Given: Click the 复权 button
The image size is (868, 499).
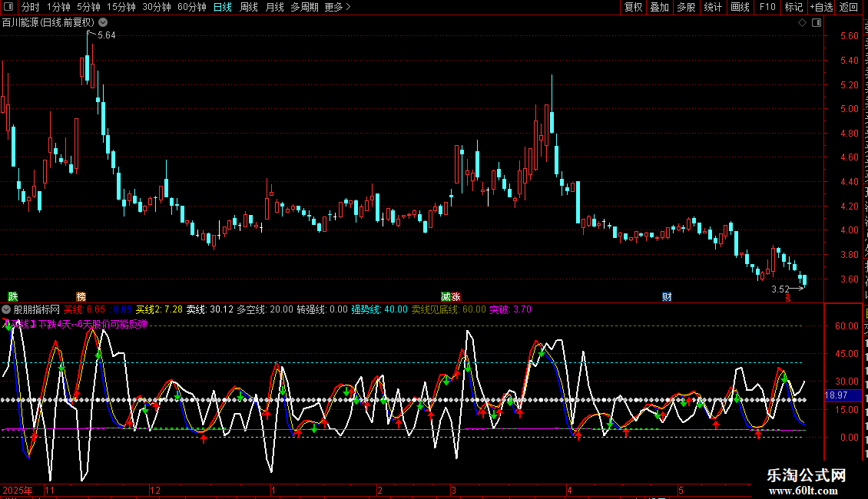Looking at the screenshot, I should pyautogui.click(x=633, y=7).
